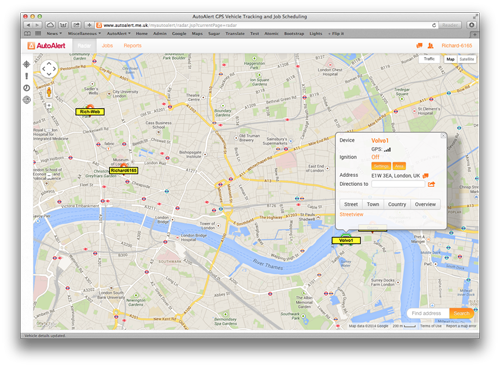Click the Overview zoom button
This screenshot has width=500, height=367.
pos(425,204)
